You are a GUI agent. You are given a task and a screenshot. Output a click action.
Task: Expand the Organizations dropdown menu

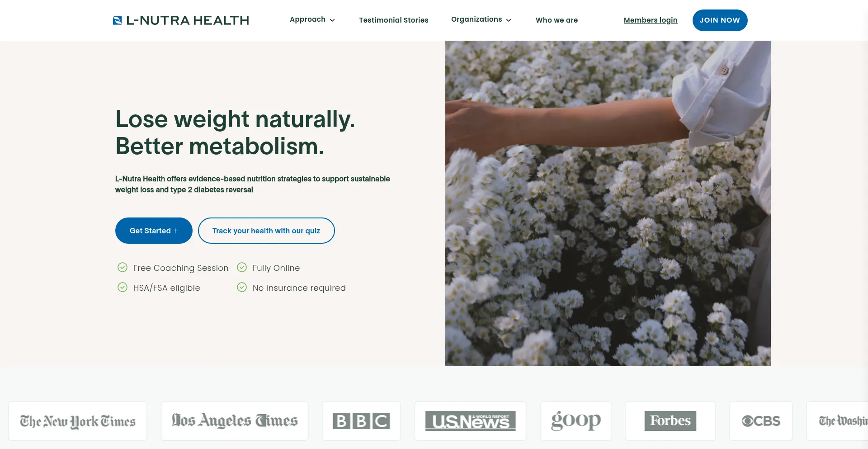pos(481,19)
